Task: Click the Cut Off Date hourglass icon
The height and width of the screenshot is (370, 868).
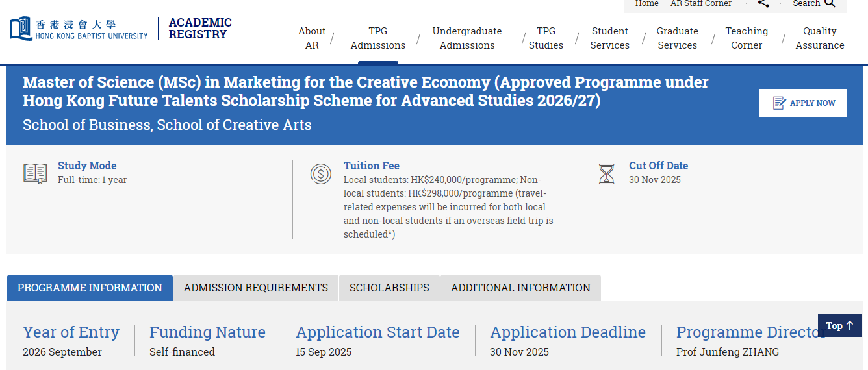Action: tap(606, 173)
